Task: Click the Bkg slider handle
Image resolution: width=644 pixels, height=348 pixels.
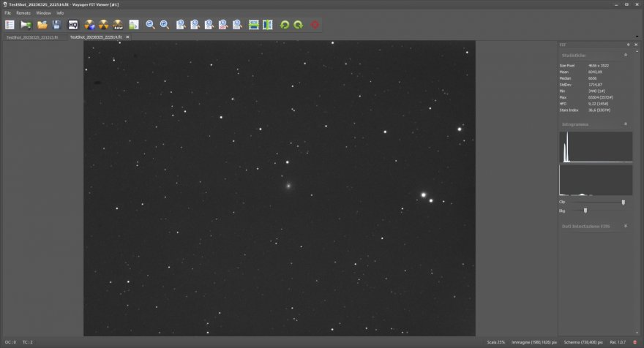Action: point(585,211)
